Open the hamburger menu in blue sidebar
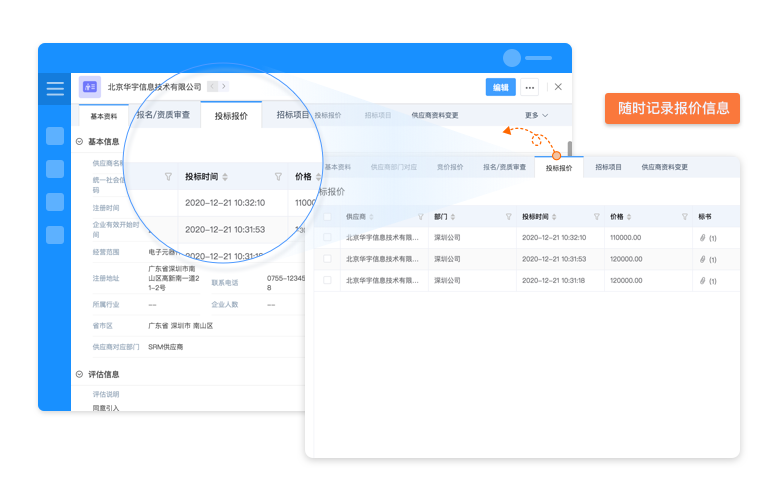Viewport: 777px width, 500px height. pos(55,89)
